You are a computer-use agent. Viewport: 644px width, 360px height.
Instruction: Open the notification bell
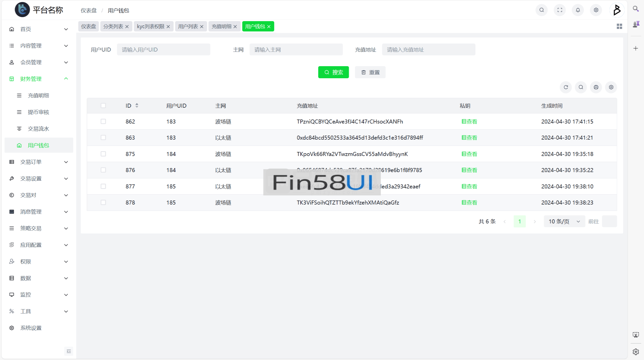(x=578, y=10)
